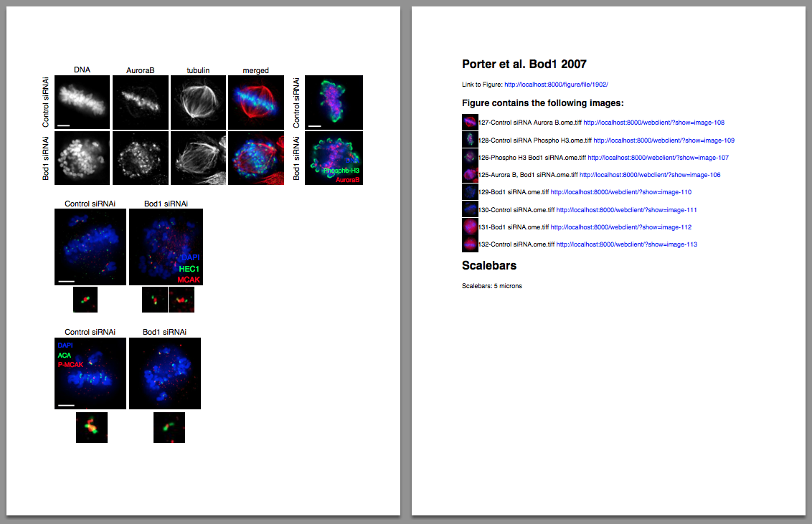Open the webclient link for image-113
The width and height of the screenshot is (812, 524).
626,244
